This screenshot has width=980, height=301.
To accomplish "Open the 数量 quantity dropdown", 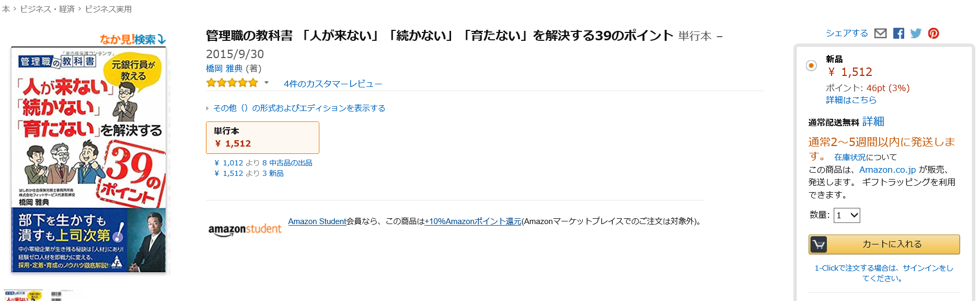I will [847, 215].
